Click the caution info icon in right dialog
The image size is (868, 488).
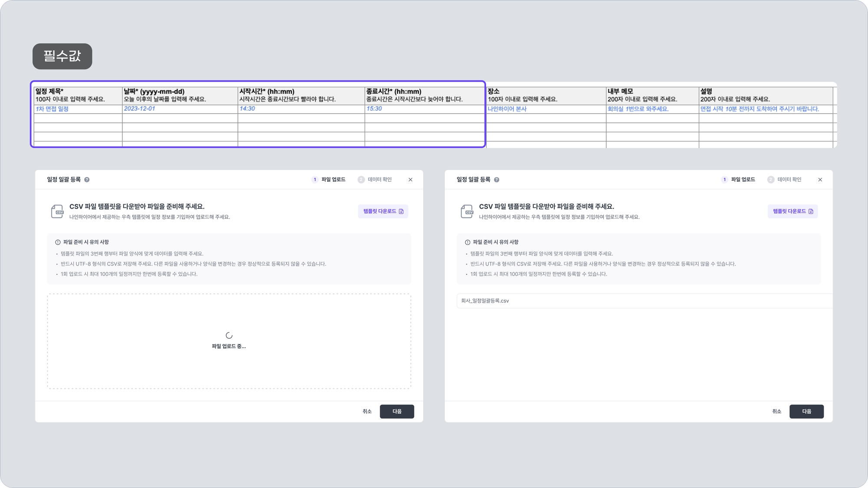pyautogui.click(x=467, y=242)
